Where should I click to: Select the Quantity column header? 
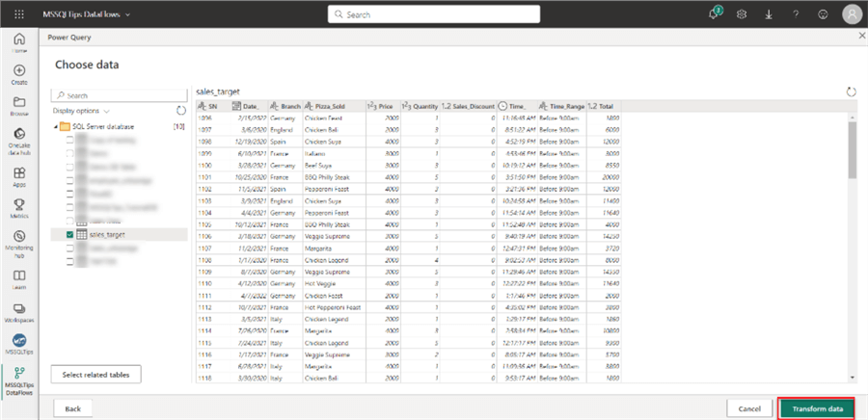420,106
